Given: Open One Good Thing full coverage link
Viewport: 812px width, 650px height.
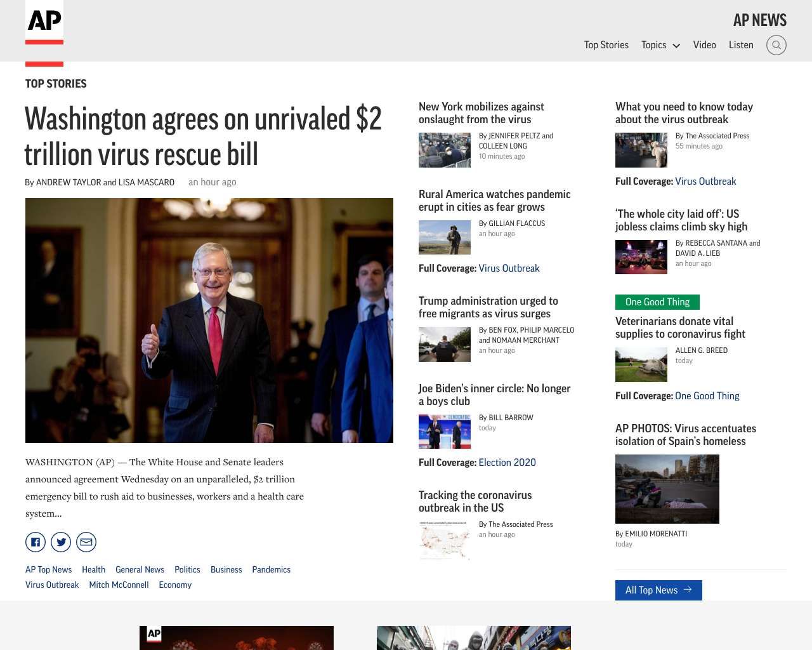Looking at the screenshot, I should point(707,396).
